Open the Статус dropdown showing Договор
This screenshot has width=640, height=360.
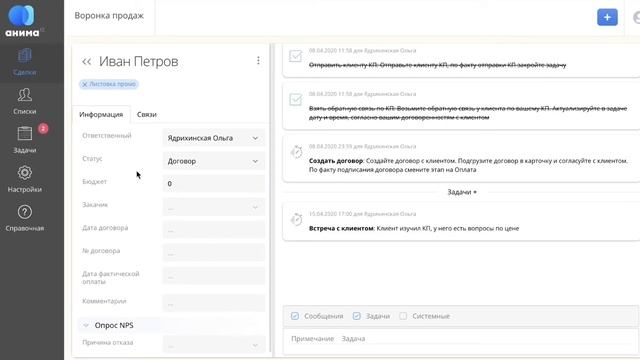tap(213, 161)
